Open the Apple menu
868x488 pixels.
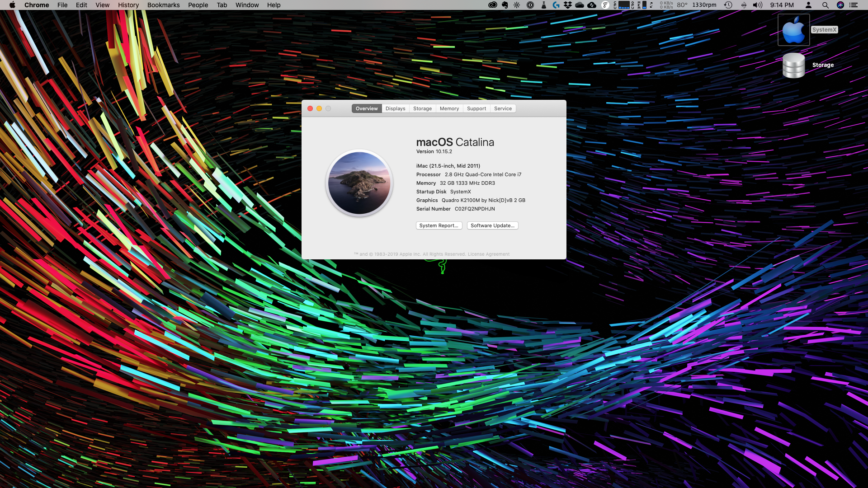pyautogui.click(x=12, y=5)
